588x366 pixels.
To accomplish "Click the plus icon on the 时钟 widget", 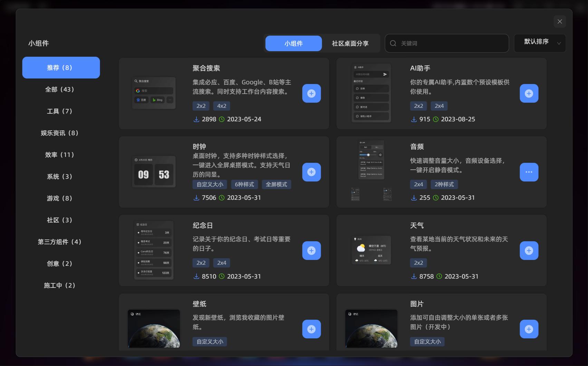I will pyautogui.click(x=311, y=172).
